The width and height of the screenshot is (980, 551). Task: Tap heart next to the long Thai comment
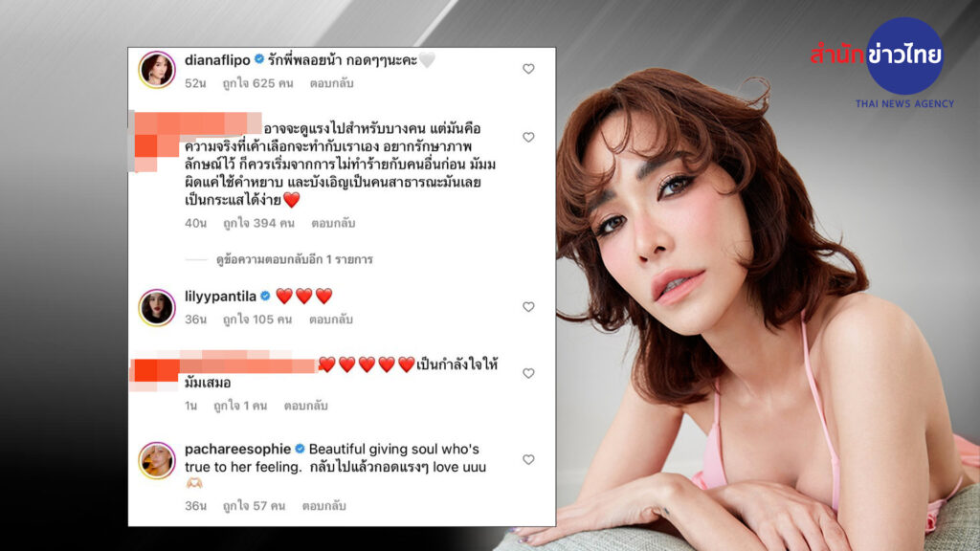[x=528, y=137]
